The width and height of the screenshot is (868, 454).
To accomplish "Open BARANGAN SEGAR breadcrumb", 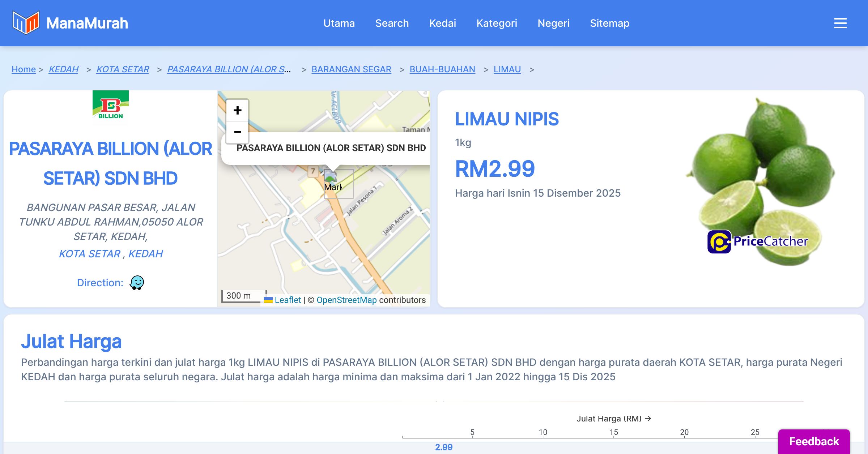I will [x=351, y=69].
